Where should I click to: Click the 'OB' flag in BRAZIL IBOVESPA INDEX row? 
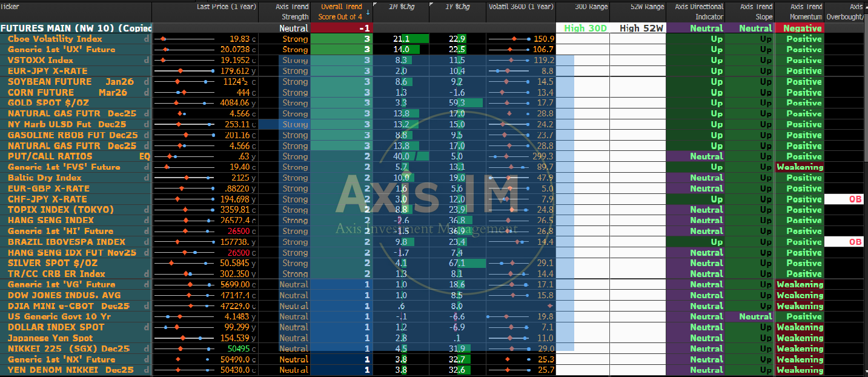point(855,242)
